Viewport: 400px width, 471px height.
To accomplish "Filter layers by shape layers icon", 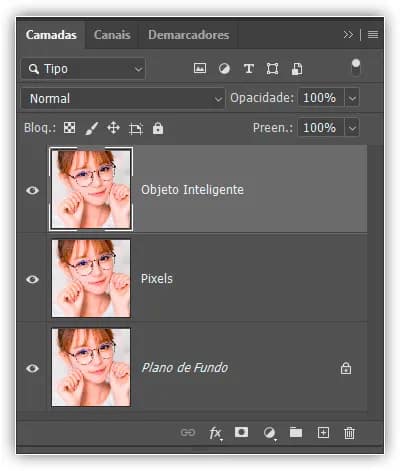I will coord(272,69).
